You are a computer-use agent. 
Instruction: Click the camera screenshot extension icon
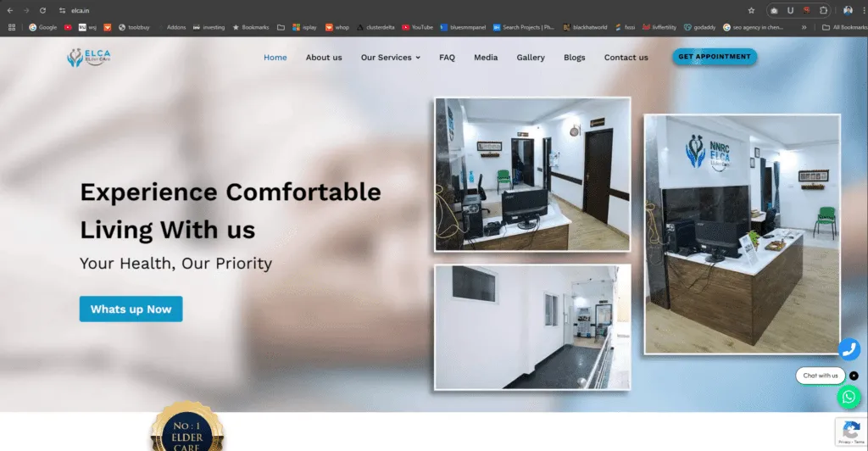774,10
